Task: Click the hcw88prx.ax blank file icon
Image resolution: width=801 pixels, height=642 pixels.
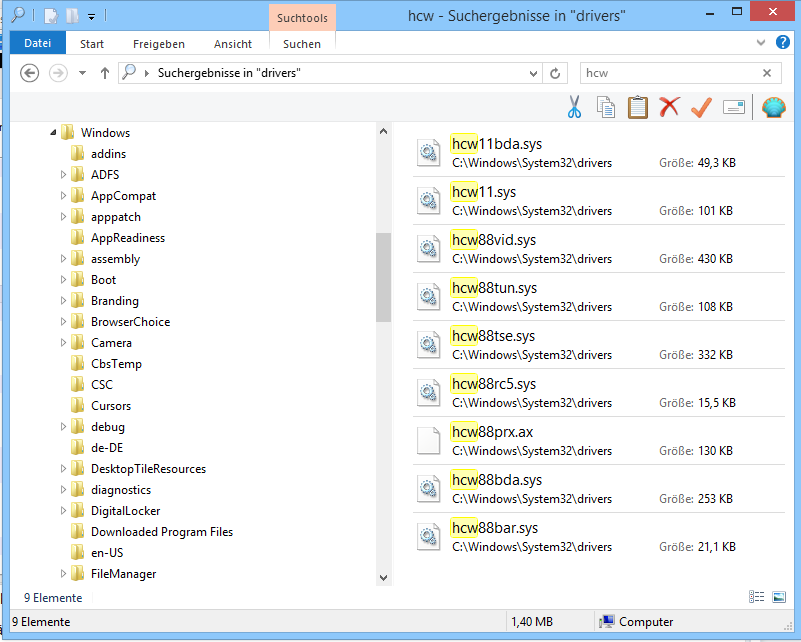Action: (x=428, y=440)
